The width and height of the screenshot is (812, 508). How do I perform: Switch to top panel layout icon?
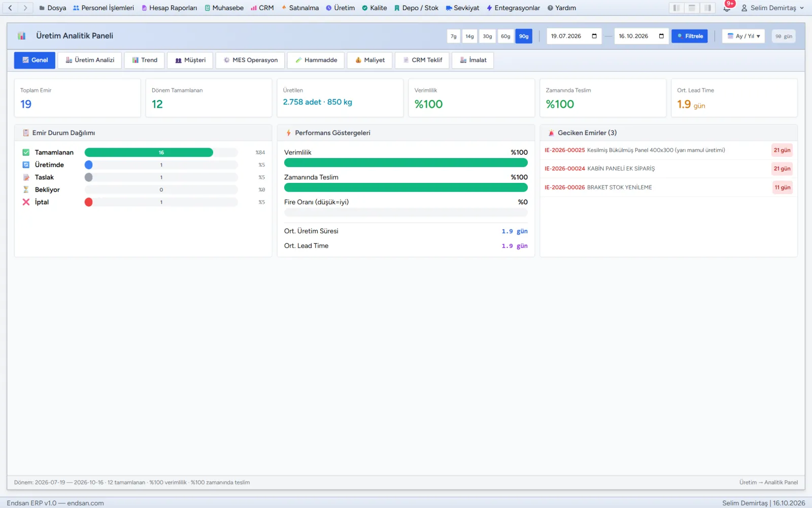[692, 8]
